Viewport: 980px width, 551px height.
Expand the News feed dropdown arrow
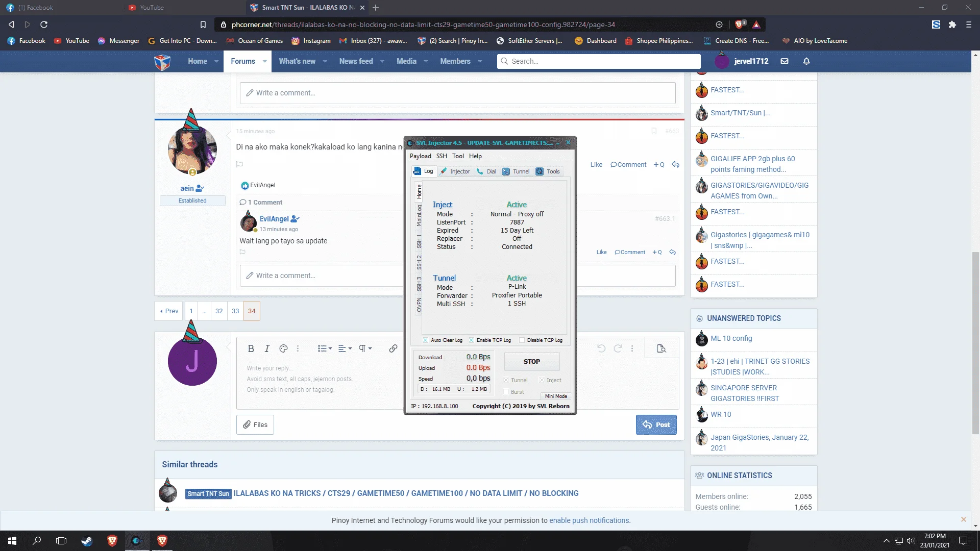click(382, 61)
